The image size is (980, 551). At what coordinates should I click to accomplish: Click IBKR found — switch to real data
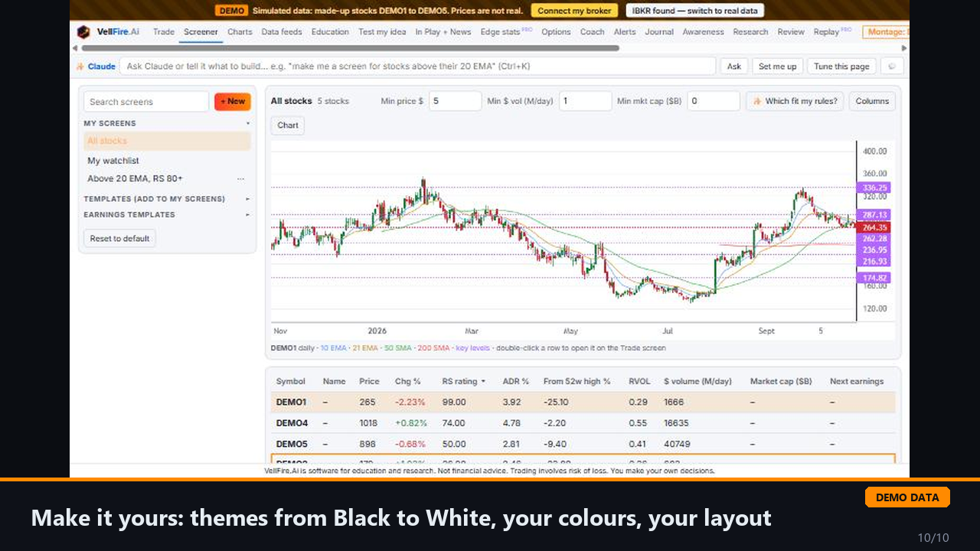[694, 11]
